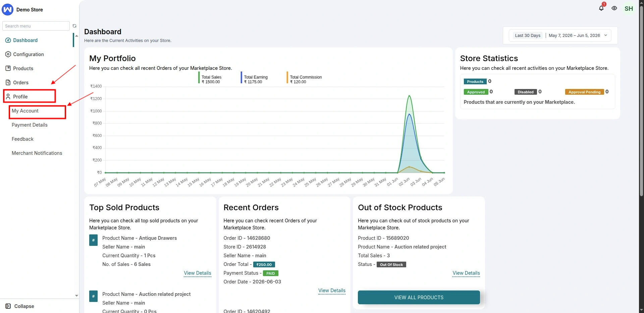Viewport: 644px width, 313px height.
Task: Click Order Date - 2026-06-03 text
Action: click(252, 282)
